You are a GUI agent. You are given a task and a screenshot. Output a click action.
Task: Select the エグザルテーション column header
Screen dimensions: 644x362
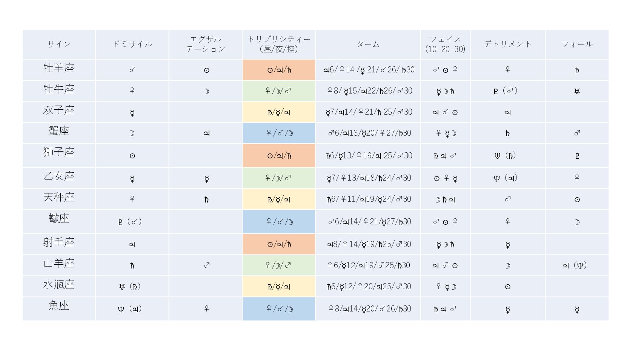[206, 44]
